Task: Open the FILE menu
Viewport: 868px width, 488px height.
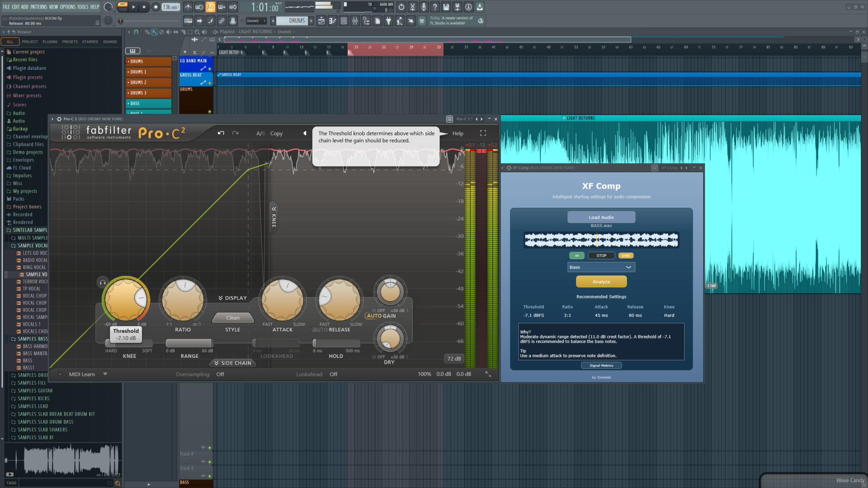Action: coord(6,7)
